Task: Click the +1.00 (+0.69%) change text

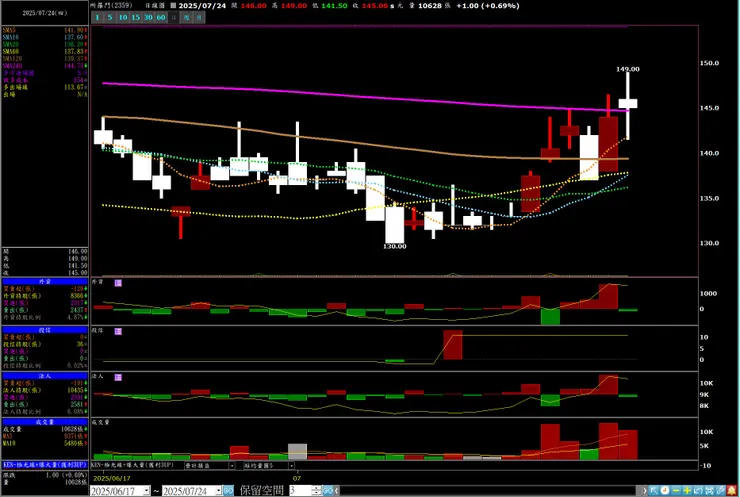Action: coord(488,6)
